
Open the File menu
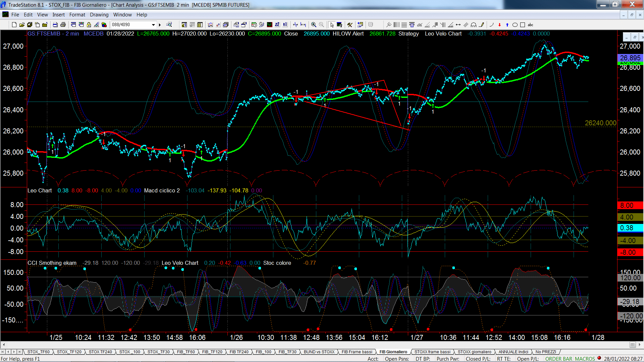click(15, 15)
